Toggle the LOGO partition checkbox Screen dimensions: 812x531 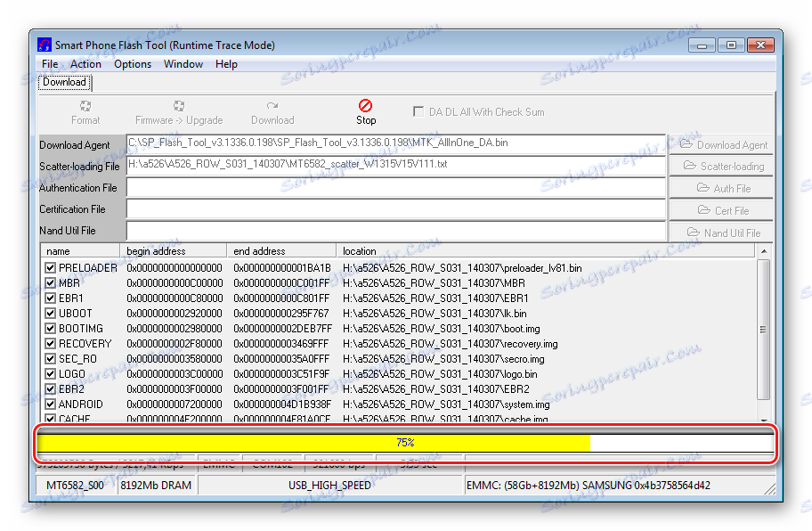tap(50, 374)
